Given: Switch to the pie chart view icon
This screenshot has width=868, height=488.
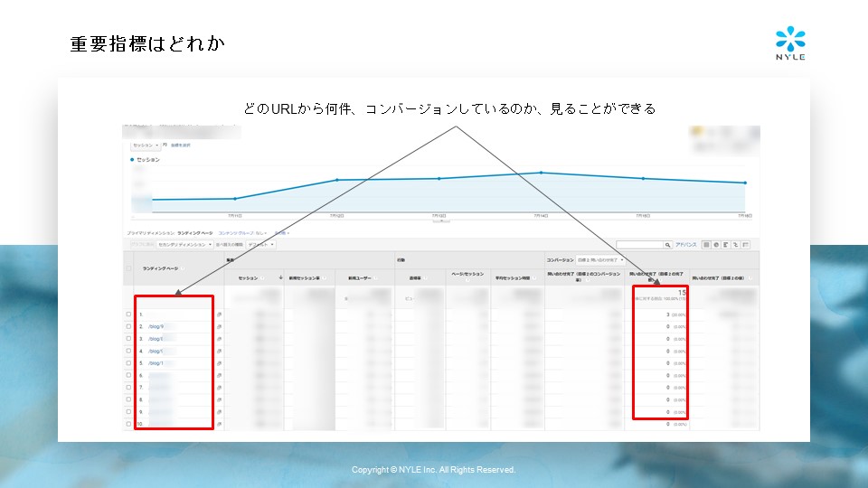Looking at the screenshot, I should [x=716, y=245].
